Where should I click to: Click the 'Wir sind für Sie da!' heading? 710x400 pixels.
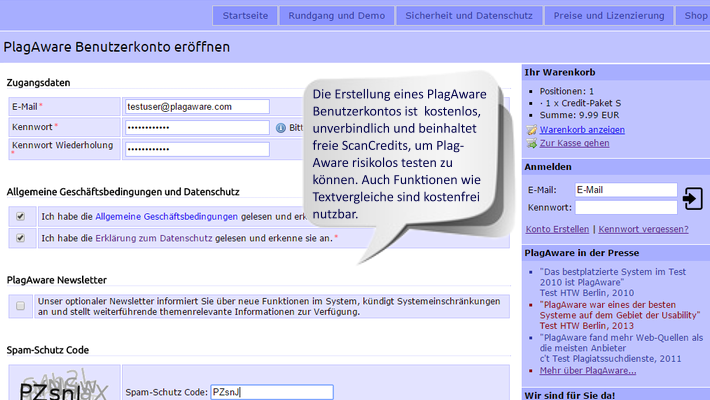tap(570, 395)
